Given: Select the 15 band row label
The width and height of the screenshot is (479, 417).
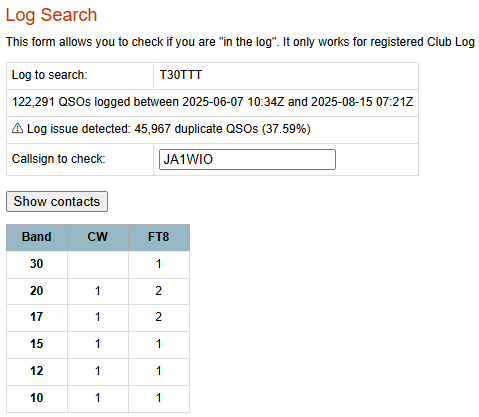Looking at the screenshot, I should pyautogui.click(x=37, y=344).
